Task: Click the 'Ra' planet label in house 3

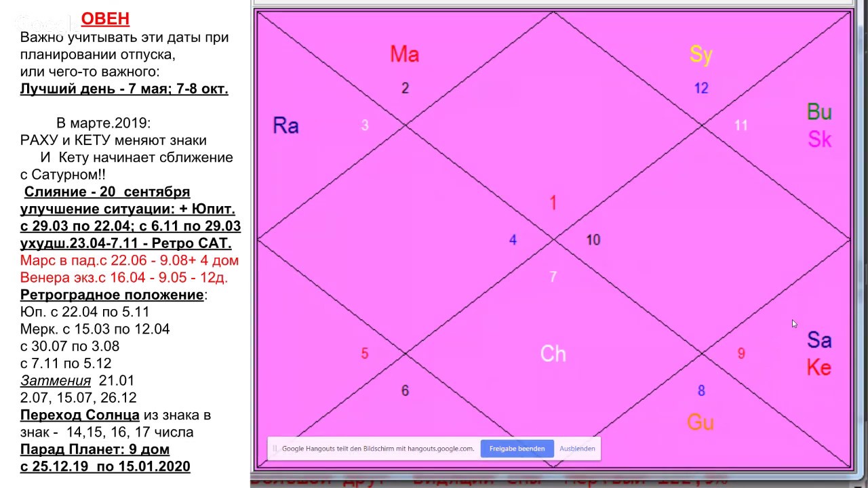Action: click(285, 125)
